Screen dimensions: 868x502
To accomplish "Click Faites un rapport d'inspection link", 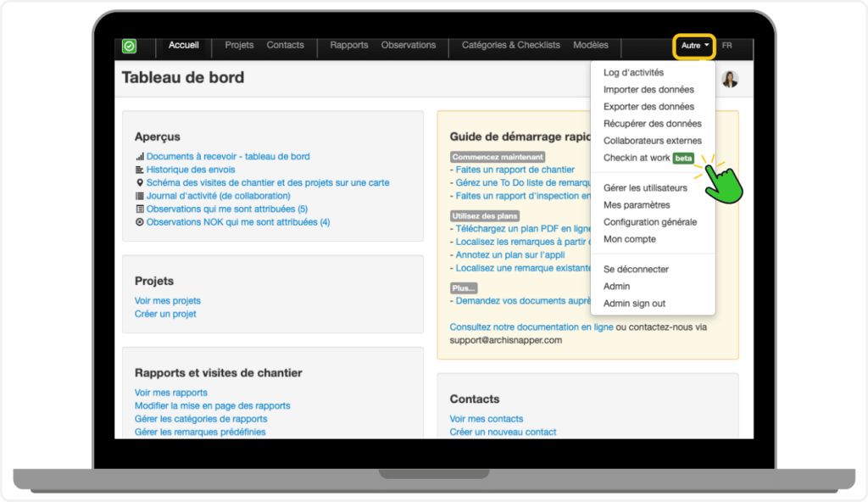I will (522, 196).
